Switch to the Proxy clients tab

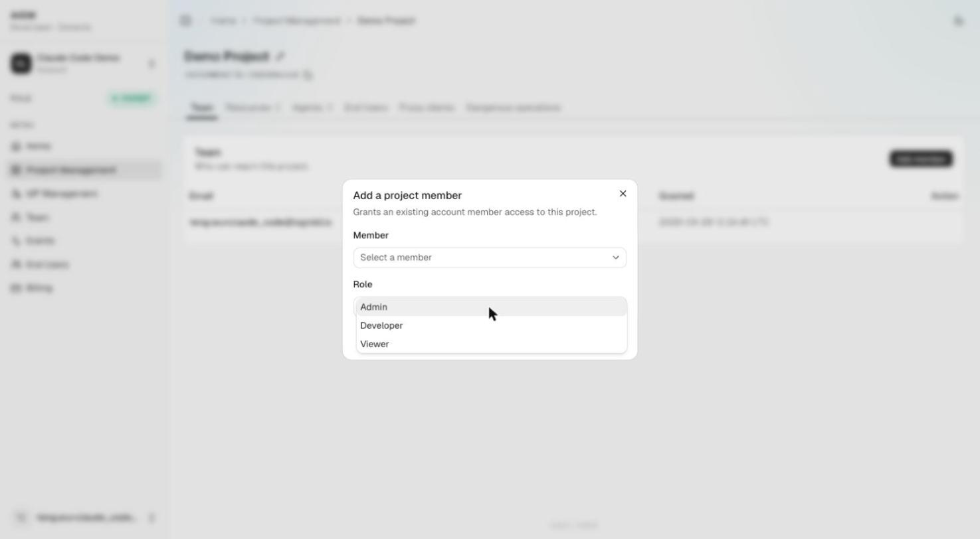pyautogui.click(x=427, y=108)
